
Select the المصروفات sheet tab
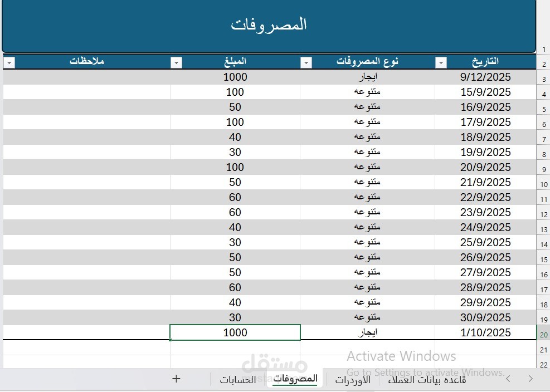pos(295,379)
